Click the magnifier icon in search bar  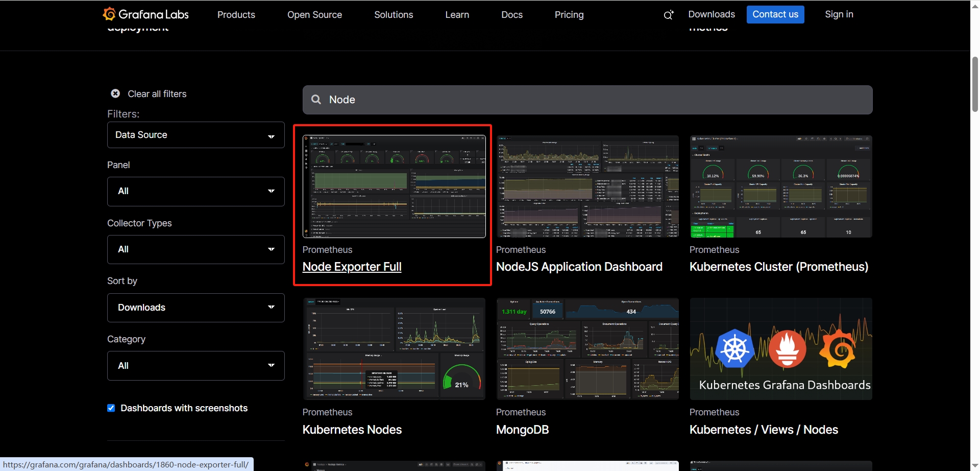pos(316,100)
